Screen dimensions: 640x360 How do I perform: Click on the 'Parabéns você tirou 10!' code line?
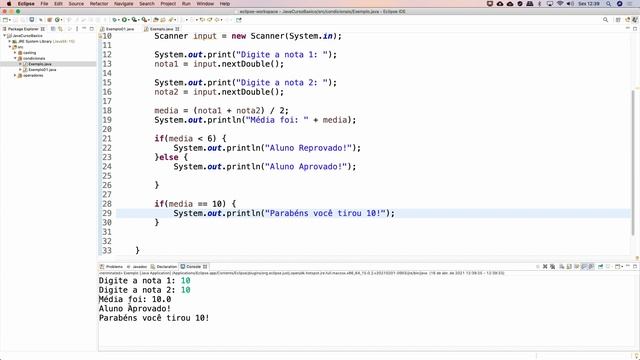coord(284,213)
